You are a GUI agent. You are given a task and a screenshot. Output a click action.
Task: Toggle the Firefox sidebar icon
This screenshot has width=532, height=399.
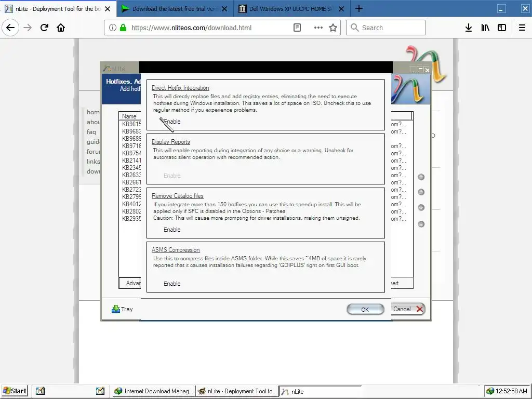502,28
